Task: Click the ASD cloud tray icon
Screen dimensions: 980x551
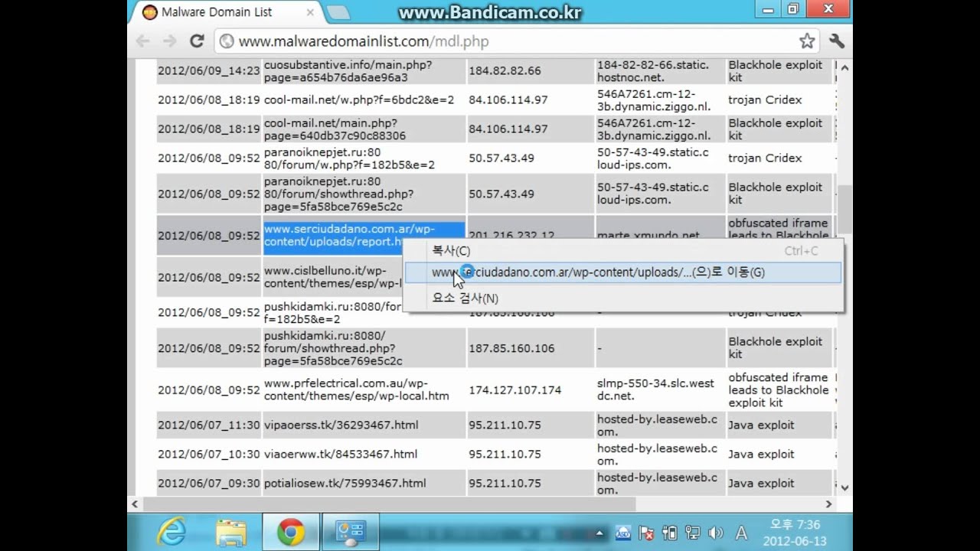Action: pyautogui.click(x=623, y=533)
